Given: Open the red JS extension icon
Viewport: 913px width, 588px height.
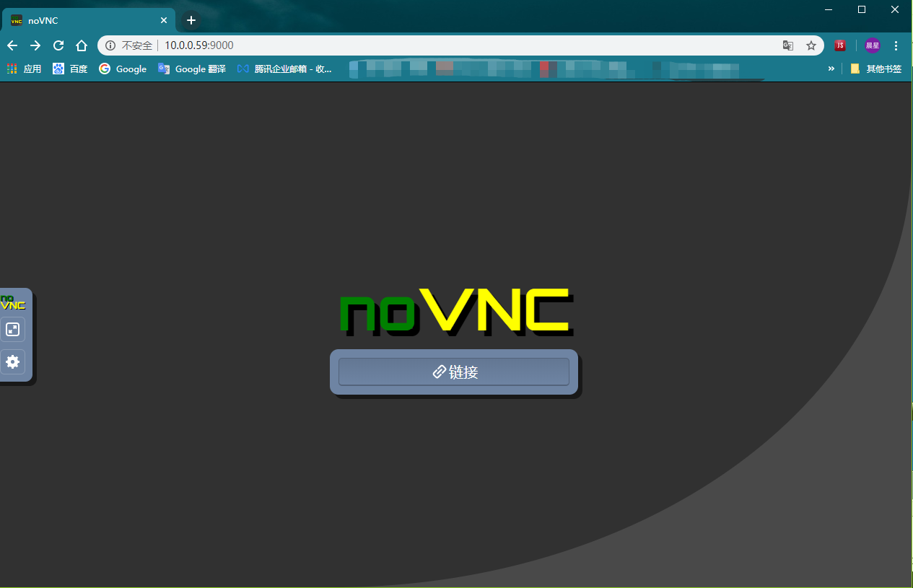Looking at the screenshot, I should [x=840, y=45].
